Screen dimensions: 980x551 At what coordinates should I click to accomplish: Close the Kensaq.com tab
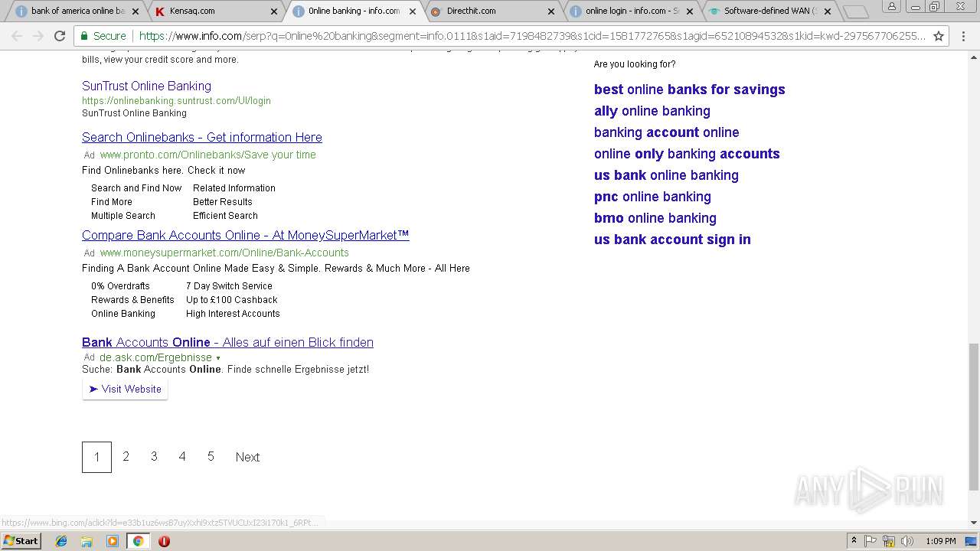(x=274, y=11)
